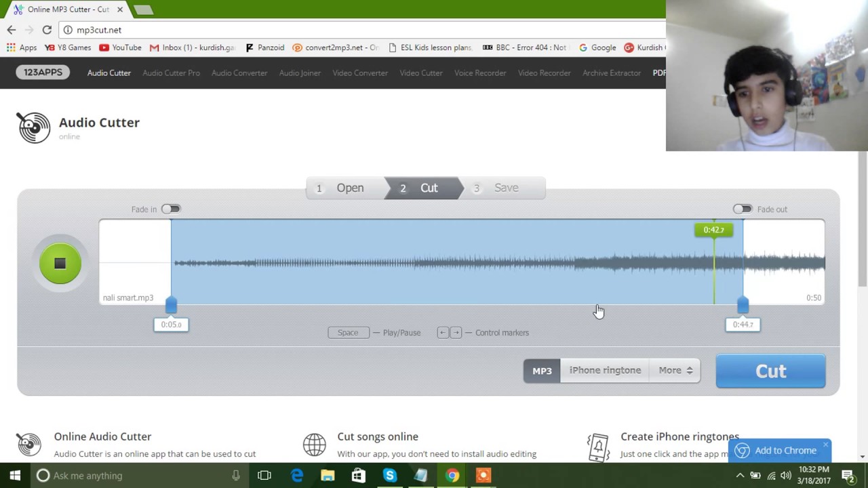Close the Online MP3 Cutter tab
The width and height of the screenshot is (868, 488).
point(120,9)
